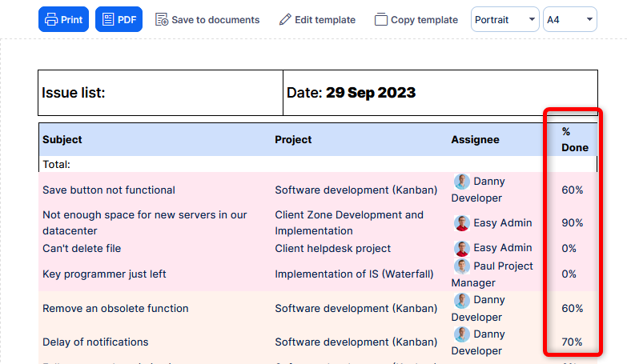Click the 'Key programmer just left' subject
This screenshot has width=627, height=364.
point(104,274)
